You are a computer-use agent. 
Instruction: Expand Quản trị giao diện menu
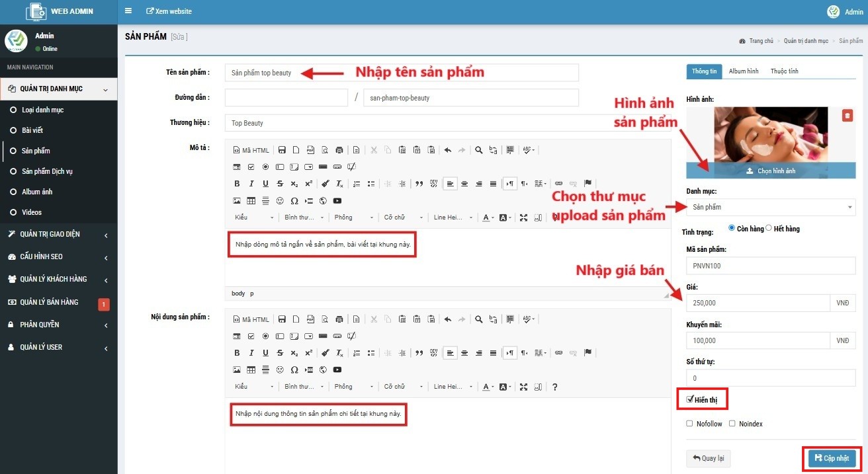[x=59, y=234]
